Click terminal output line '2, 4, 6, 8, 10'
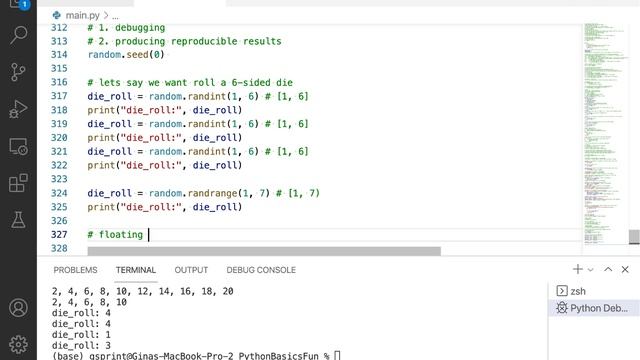 click(x=89, y=302)
